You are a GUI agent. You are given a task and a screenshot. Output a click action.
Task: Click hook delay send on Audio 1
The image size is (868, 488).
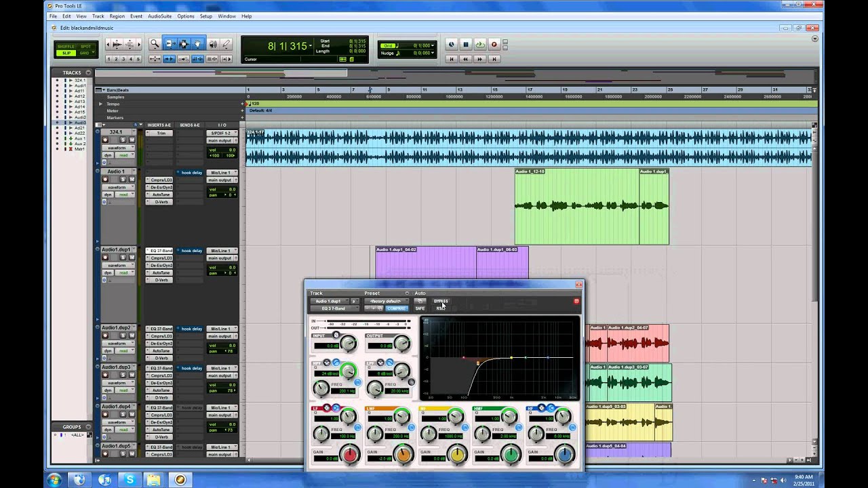tap(190, 173)
